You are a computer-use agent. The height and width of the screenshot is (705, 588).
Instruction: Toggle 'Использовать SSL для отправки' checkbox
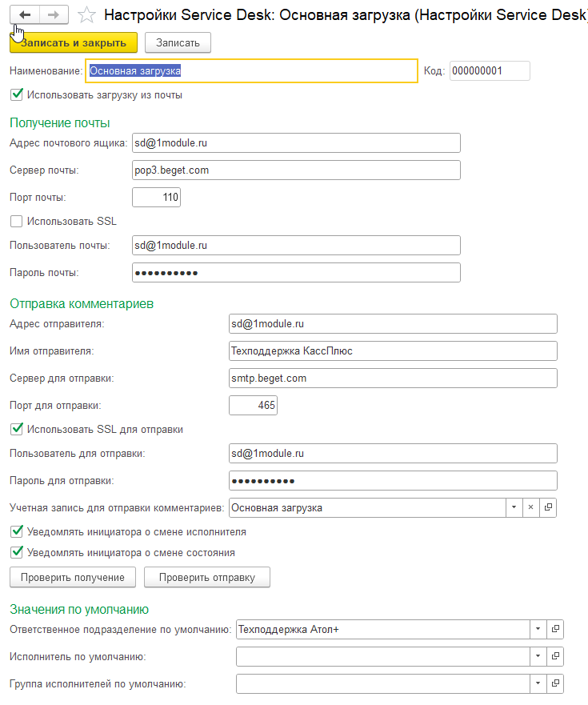pos(17,430)
